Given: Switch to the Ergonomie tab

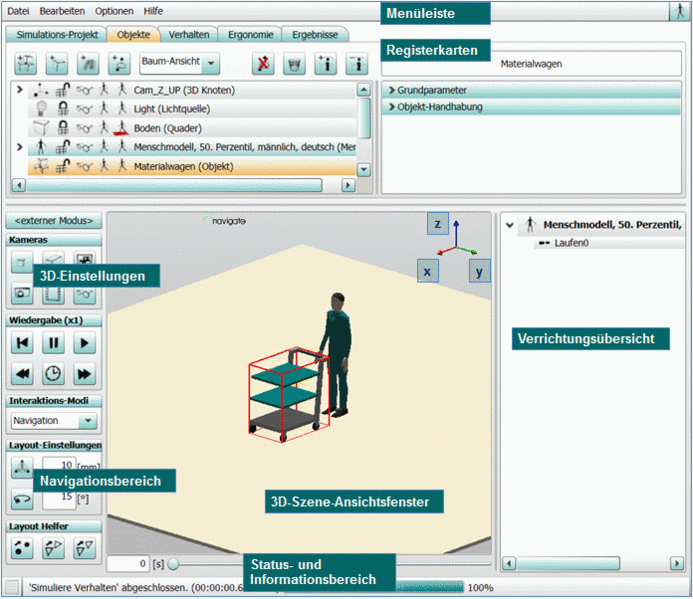Looking at the screenshot, I should pyautogui.click(x=250, y=34).
